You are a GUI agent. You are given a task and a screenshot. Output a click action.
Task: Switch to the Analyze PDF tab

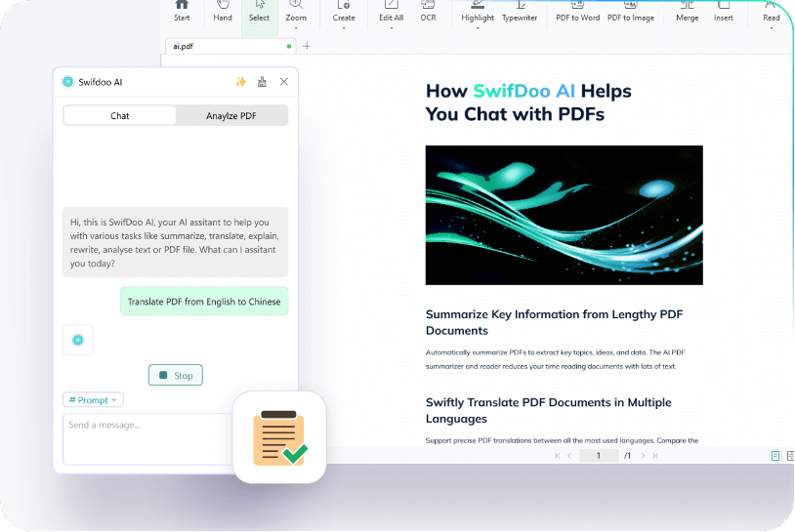(x=231, y=115)
